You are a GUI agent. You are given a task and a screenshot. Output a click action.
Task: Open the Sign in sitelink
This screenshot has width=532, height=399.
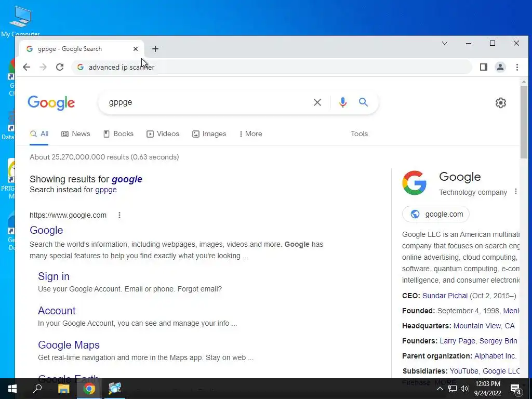coord(54,276)
